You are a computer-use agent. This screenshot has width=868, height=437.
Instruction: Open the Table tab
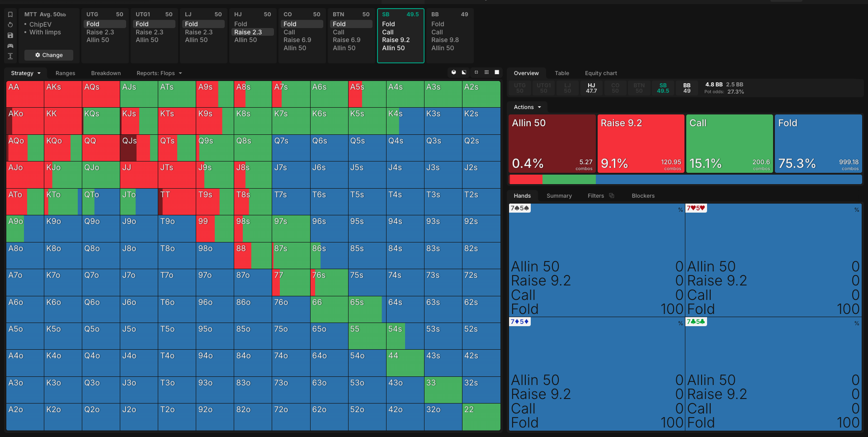coord(562,73)
